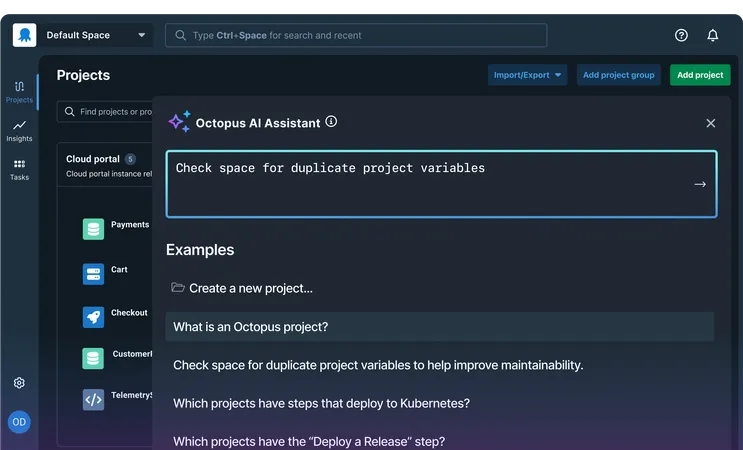Open the Import/Export dropdown
The image size is (743, 450).
click(528, 75)
